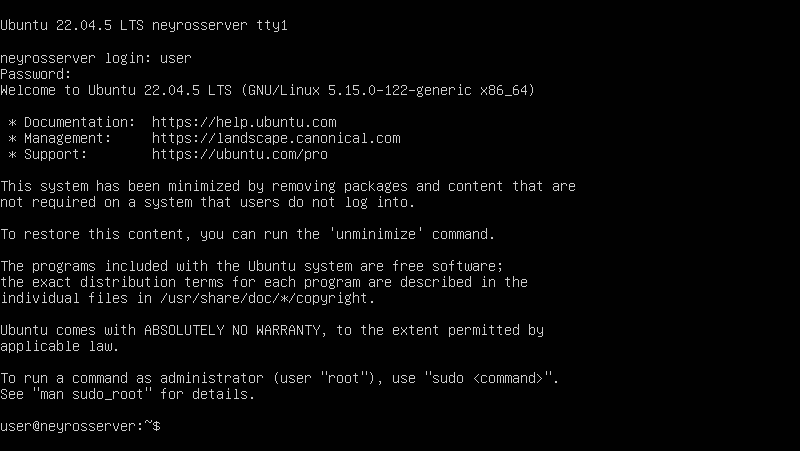Click the 'neyrosserver login:' line

click(x=95, y=58)
